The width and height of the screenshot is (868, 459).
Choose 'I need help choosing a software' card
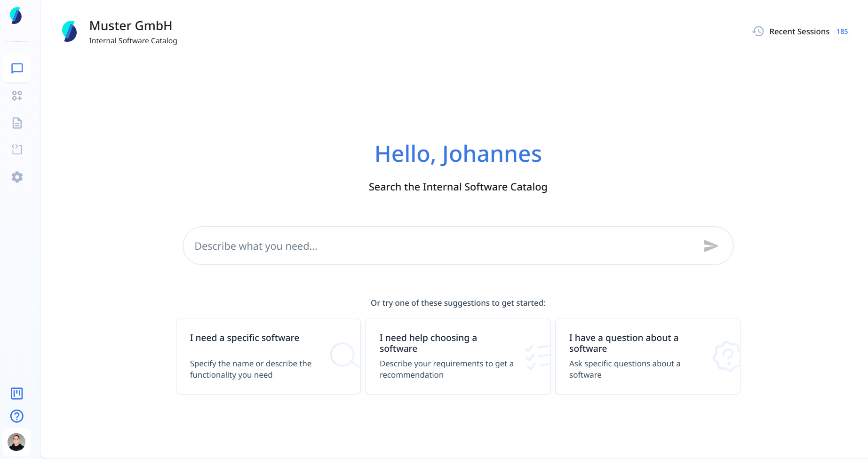[458, 356]
